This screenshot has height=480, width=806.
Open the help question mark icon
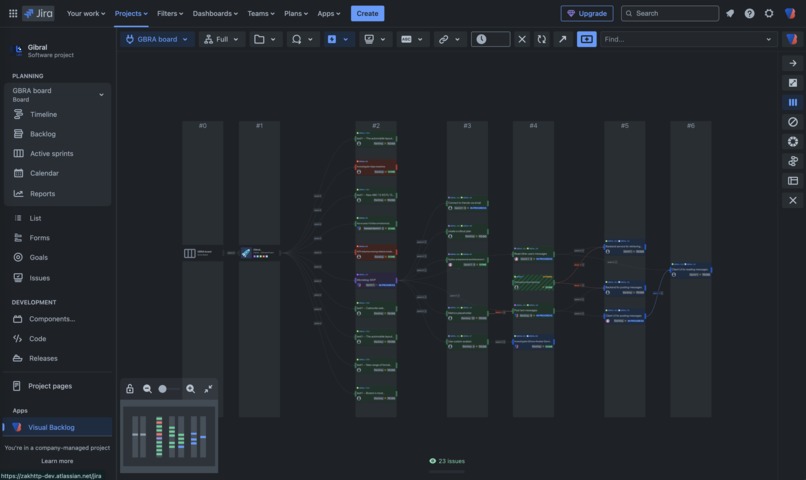749,13
